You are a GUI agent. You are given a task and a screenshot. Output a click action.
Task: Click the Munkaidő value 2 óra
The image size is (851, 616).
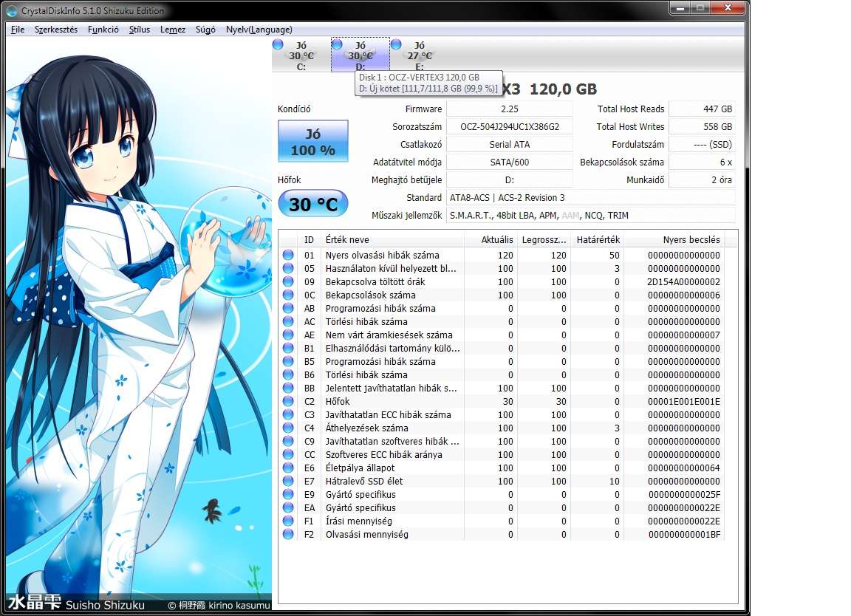click(x=703, y=179)
